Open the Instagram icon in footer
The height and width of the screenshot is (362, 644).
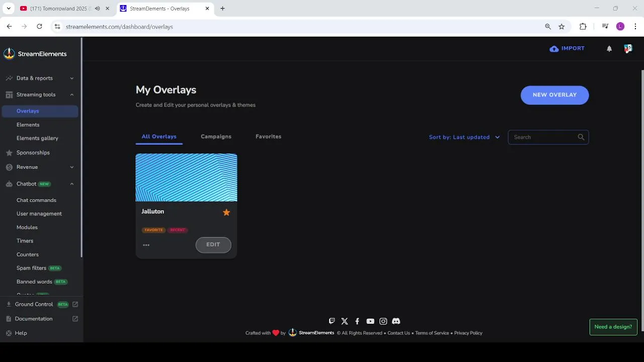tap(383, 321)
